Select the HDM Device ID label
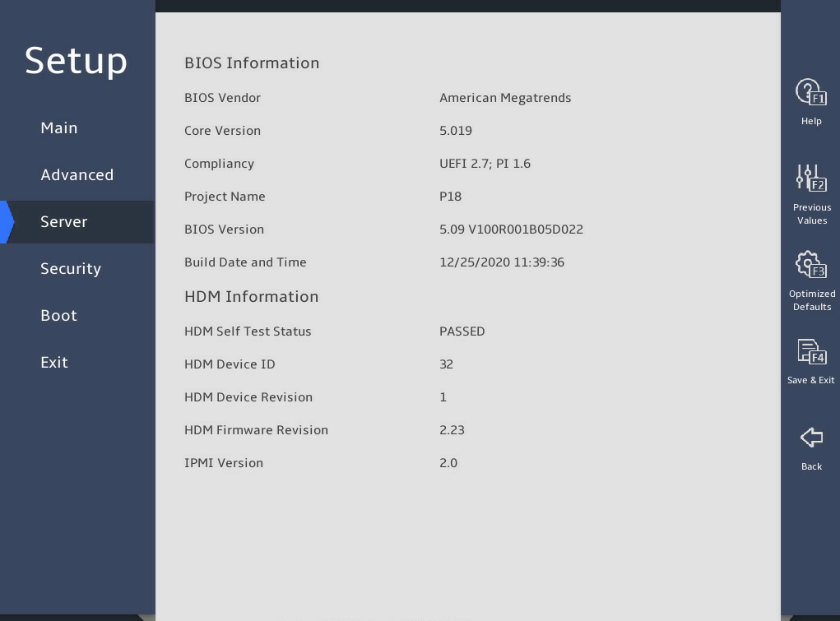840x621 pixels. pos(230,364)
